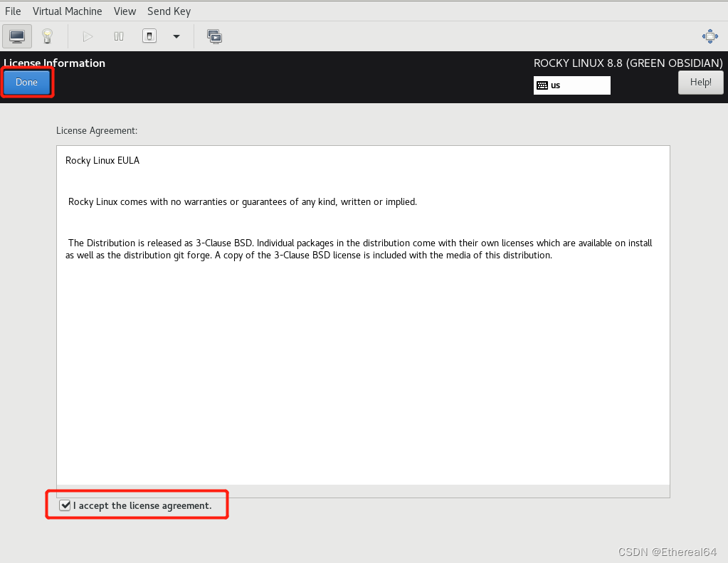Screen dimensions: 728x563
Task: Click the keyboard icon beside us
Action: pos(542,85)
